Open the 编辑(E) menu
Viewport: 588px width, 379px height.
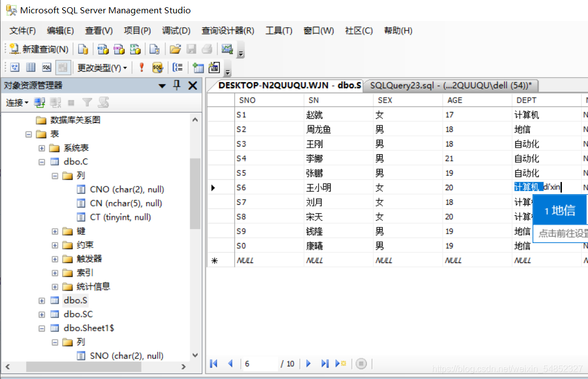click(x=60, y=31)
